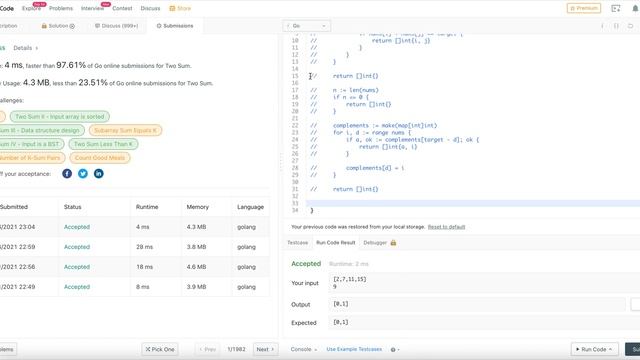The width and height of the screenshot is (640, 360).
Task: Open the Discuss menu
Action: (x=150, y=8)
